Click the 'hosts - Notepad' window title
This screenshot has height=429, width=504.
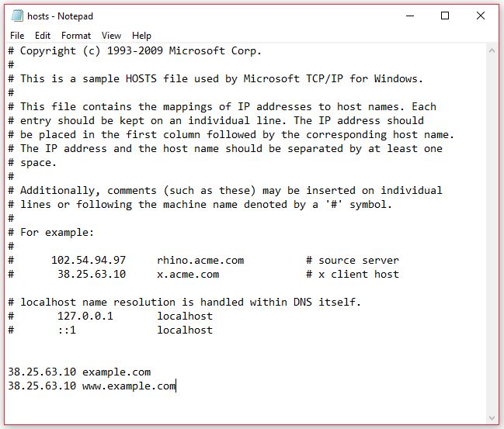pyautogui.click(x=59, y=16)
